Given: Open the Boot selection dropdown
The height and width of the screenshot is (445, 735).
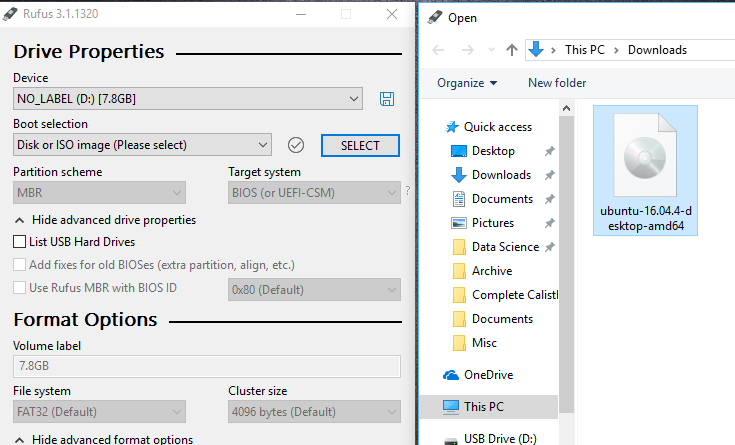Looking at the screenshot, I should [142, 145].
